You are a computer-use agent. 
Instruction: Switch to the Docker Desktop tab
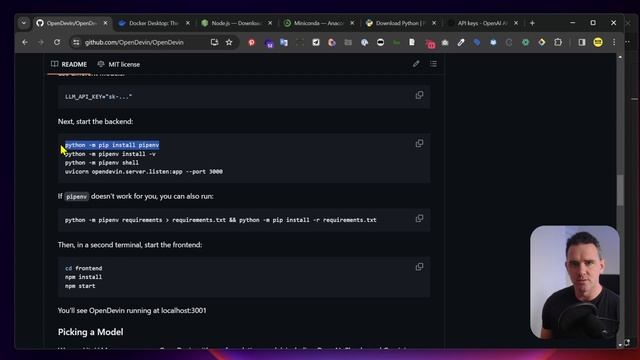(x=153, y=23)
